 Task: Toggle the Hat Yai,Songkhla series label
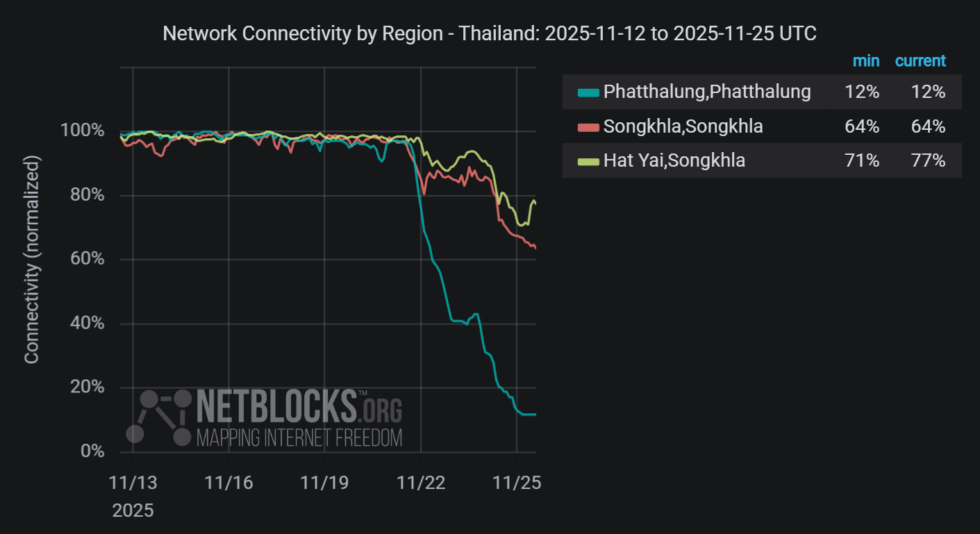pos(674,160)
